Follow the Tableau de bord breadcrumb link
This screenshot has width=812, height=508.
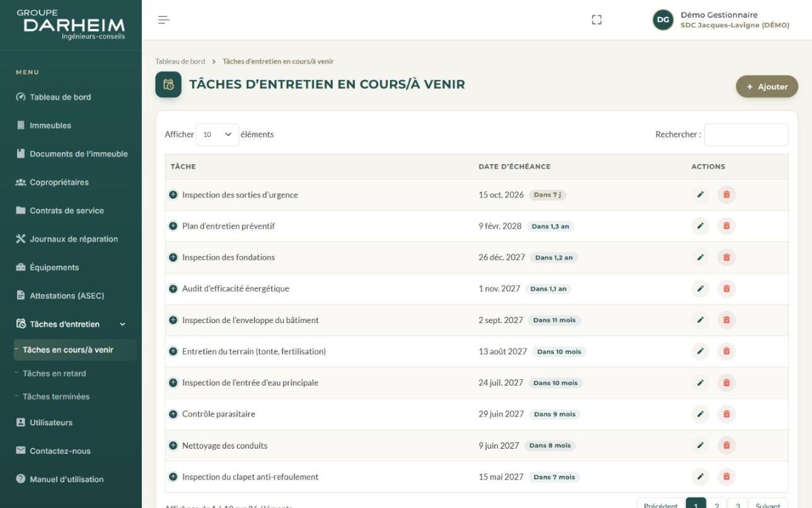click(x=180, y=61)
